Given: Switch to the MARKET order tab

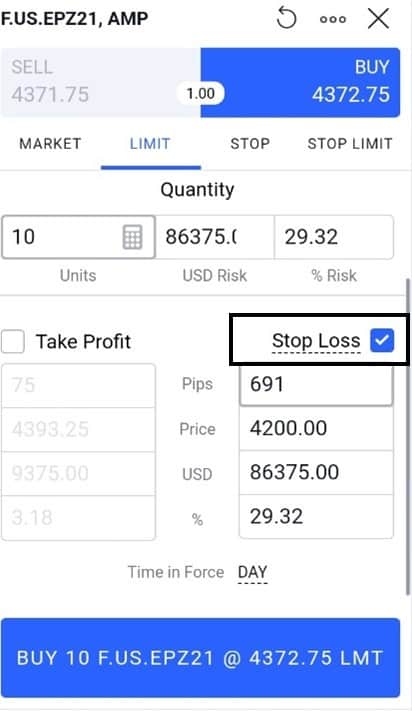Looking at the screenshot, I should coord(50,144).
